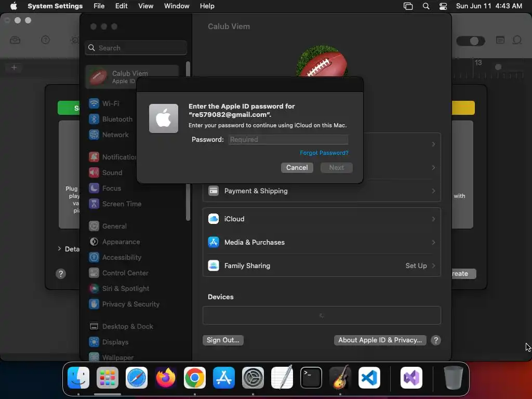Open the Help menu
532x399 pixels.
coord(207,6)
